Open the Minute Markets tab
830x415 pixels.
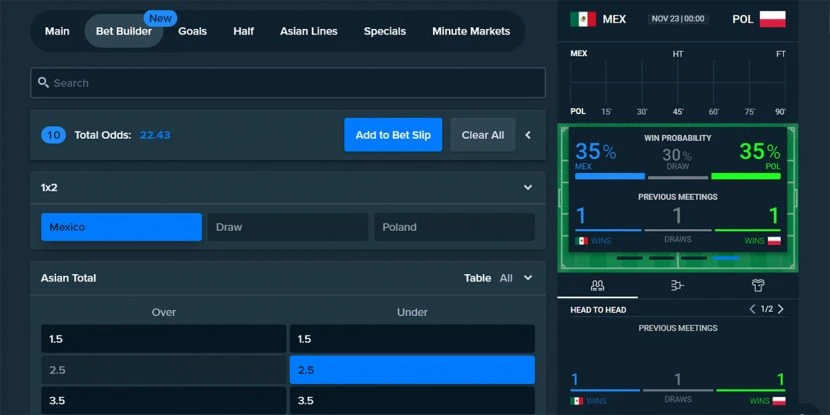point(471,31)
